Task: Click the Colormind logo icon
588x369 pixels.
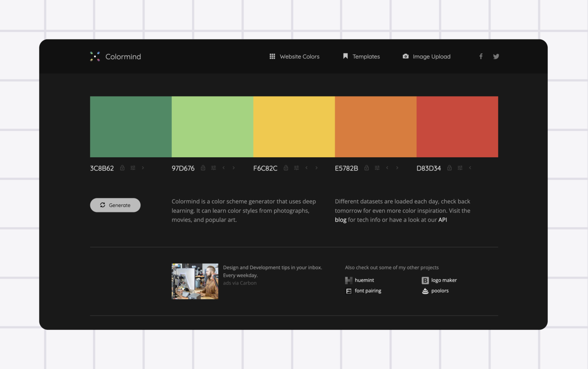Action: coord(95,56)
